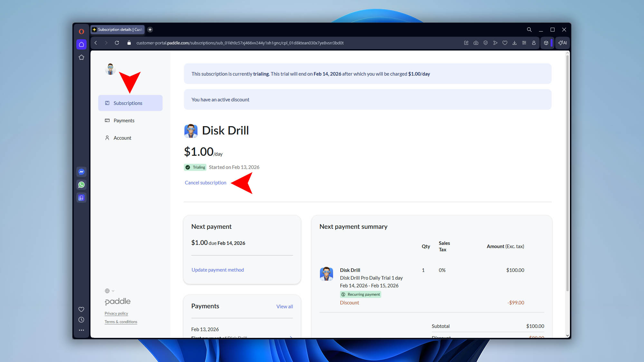Reload the current page

117,43
